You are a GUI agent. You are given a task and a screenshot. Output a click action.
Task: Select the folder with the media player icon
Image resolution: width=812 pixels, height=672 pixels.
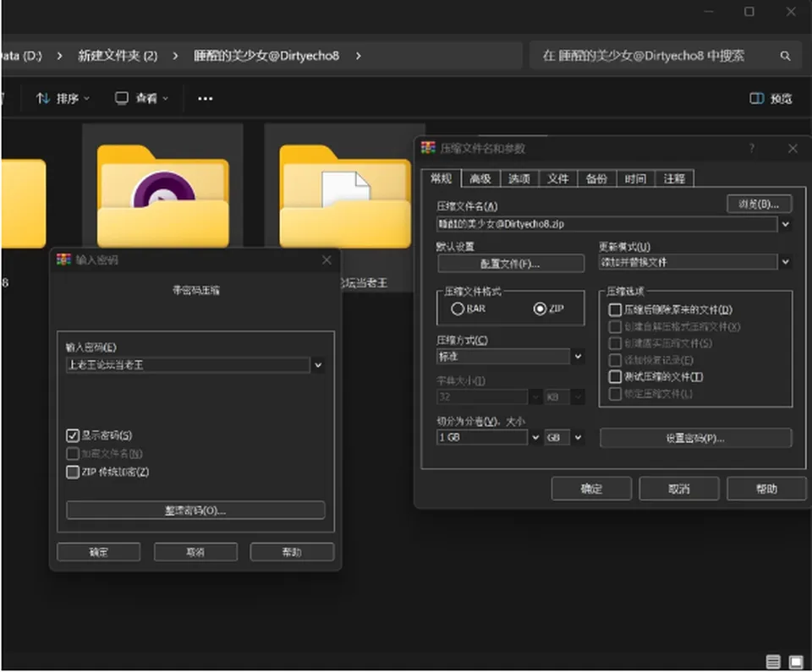click(162, 196)
